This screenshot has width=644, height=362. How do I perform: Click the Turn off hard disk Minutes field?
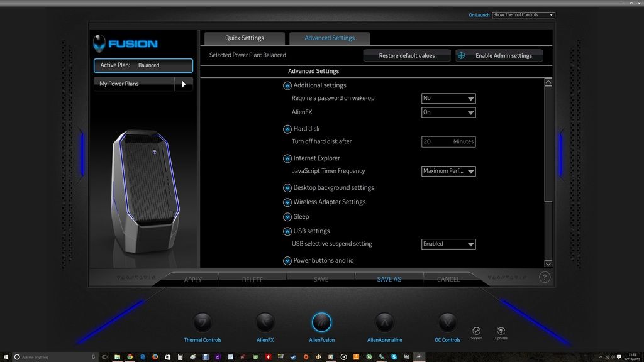(448, 141)
